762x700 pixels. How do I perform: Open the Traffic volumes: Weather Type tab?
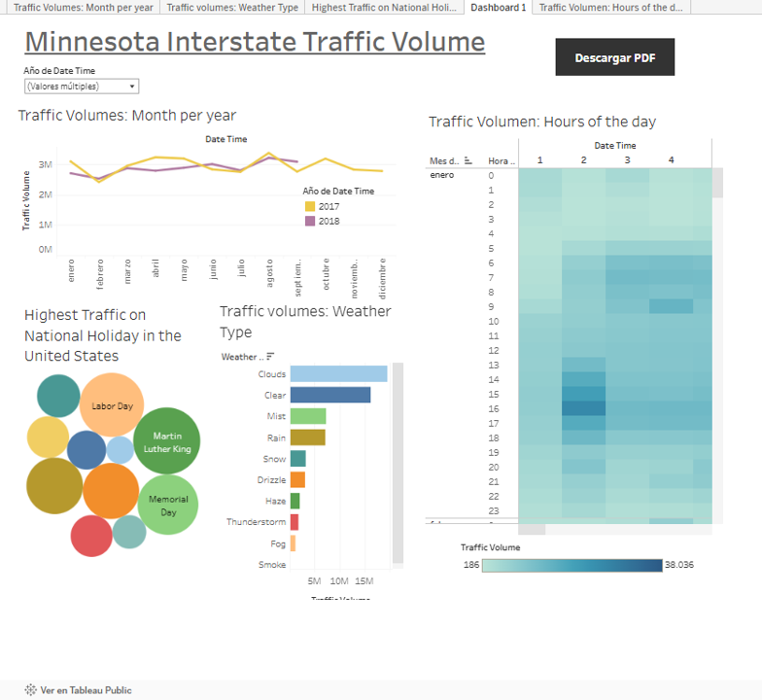click(232, 7)
